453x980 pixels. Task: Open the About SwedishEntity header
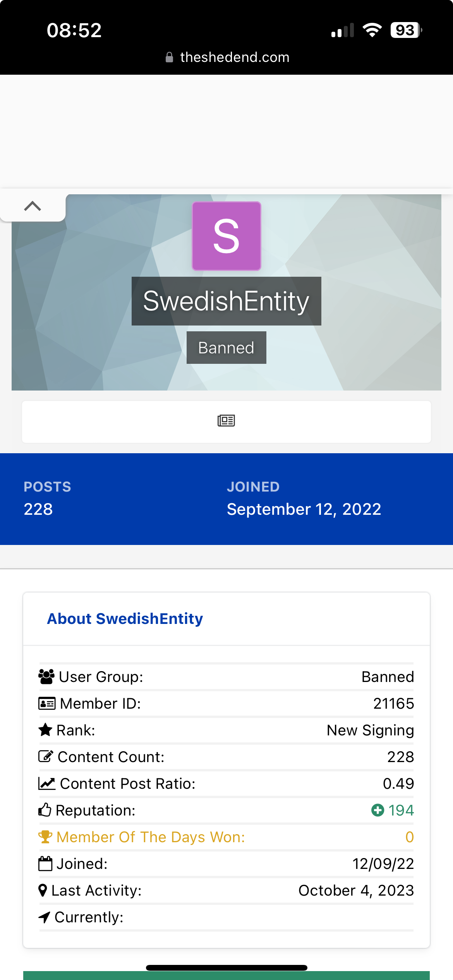pos(125,619)
